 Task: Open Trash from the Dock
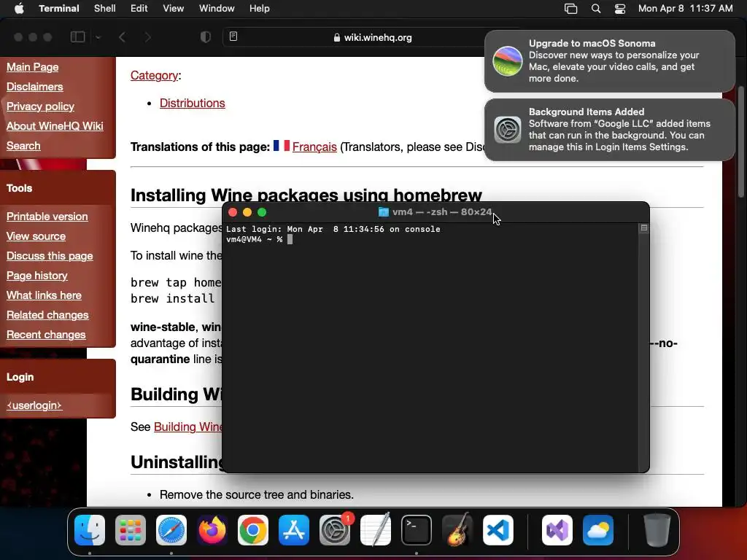[x=657, y=530]
